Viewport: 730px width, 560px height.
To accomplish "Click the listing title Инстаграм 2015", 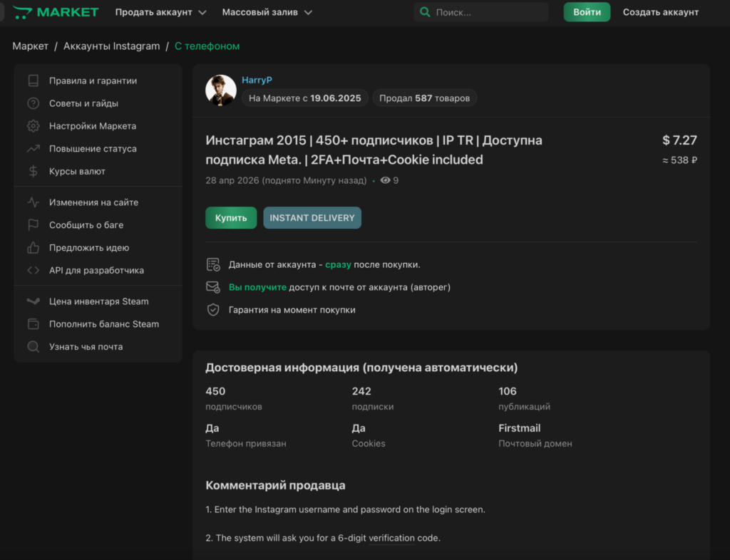I will (374, 150).
